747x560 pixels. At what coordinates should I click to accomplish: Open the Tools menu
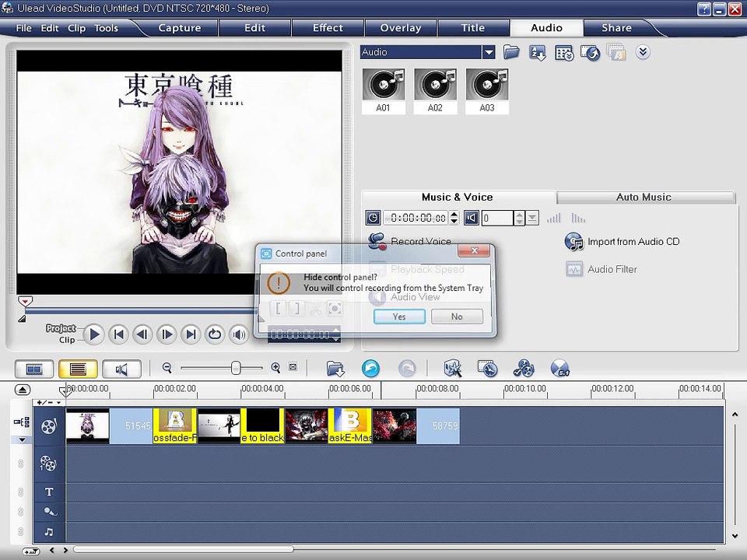(106, 28)
